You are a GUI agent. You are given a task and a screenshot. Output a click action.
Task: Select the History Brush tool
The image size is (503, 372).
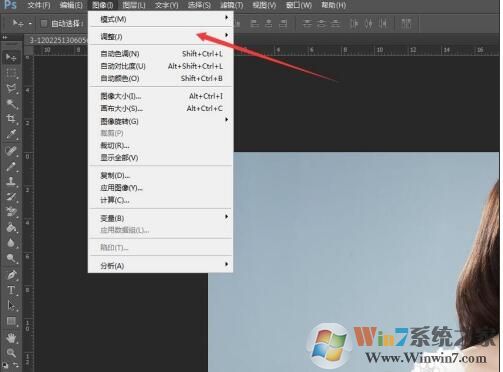pyautogui.click(x=11, y=196)
